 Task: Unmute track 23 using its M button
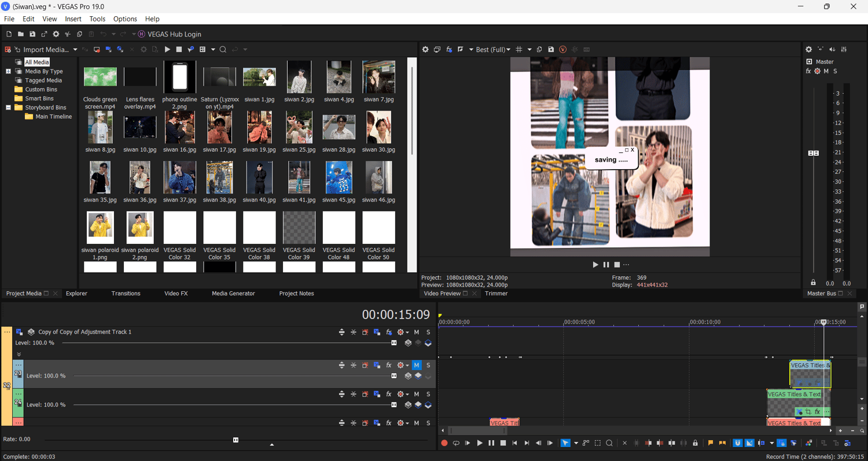[x=416, y=365]
